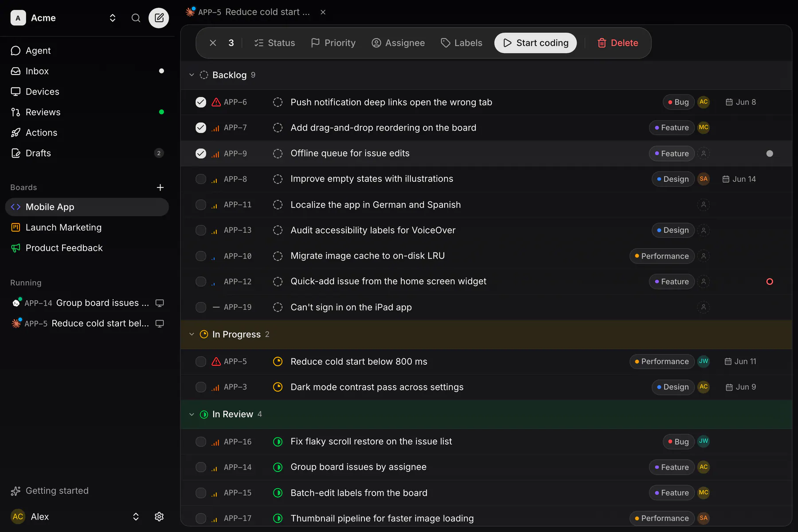The image size is (798, 532).
Task: Select the APP-8 issue checkbox
Action: pyautogui.click(x=201, y=179)
